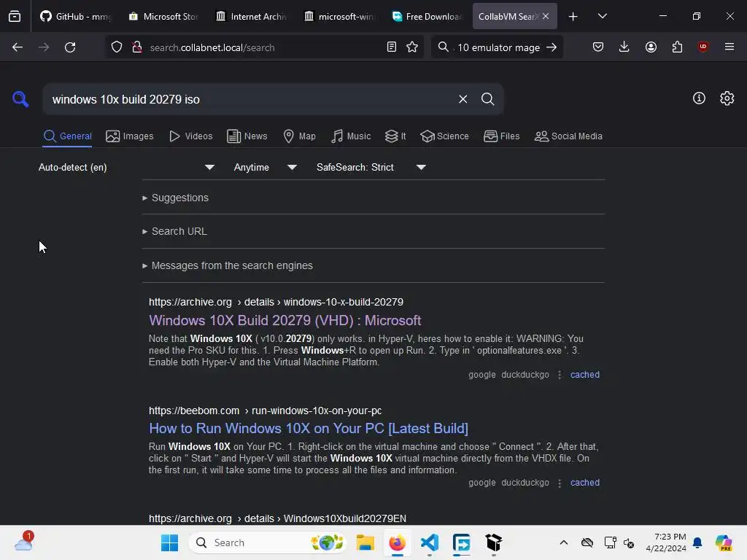Select the Files search category
This screenshot has height=560, width=747.
pos(502,136)
